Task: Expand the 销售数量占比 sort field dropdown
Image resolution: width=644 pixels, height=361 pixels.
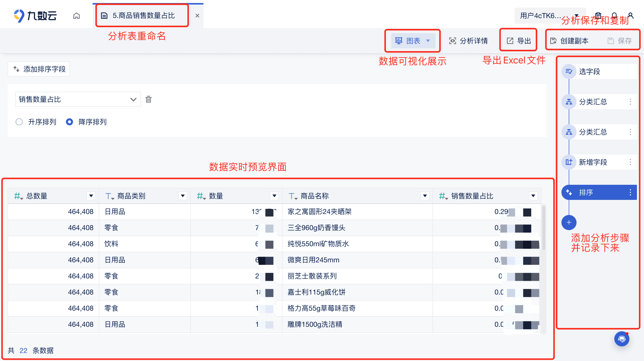Action: click(78, 99)
